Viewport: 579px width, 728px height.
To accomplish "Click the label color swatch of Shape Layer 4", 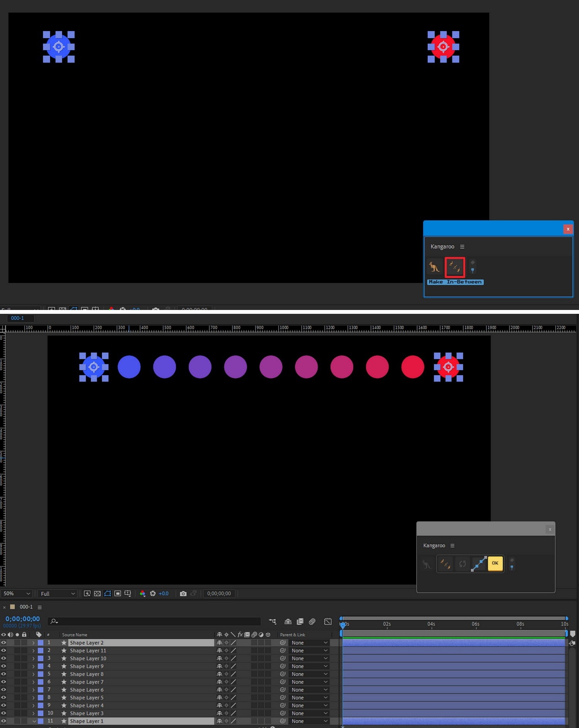I will pyautogui.click(x=41, y=705).
